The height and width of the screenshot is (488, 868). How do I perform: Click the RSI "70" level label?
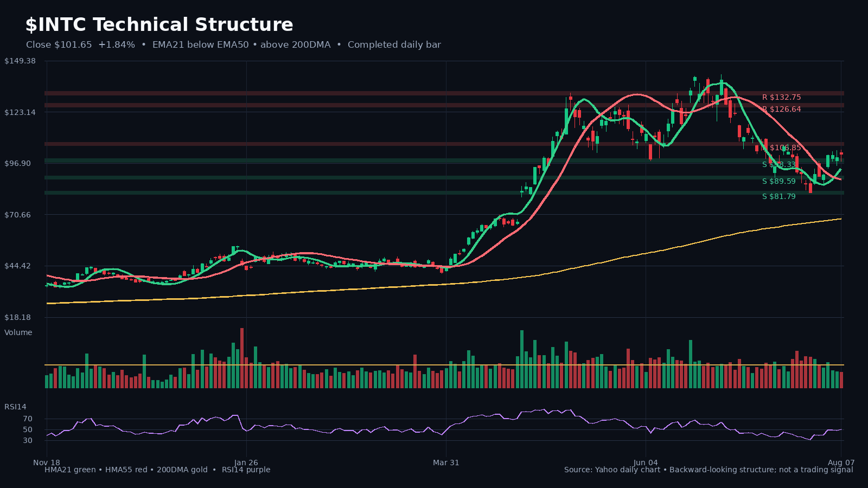28,419
